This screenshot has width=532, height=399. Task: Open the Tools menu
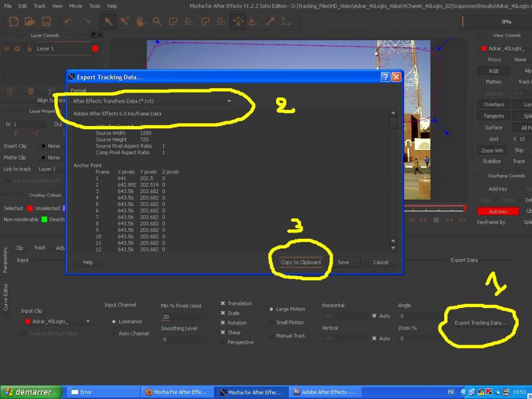pos(95,6)
